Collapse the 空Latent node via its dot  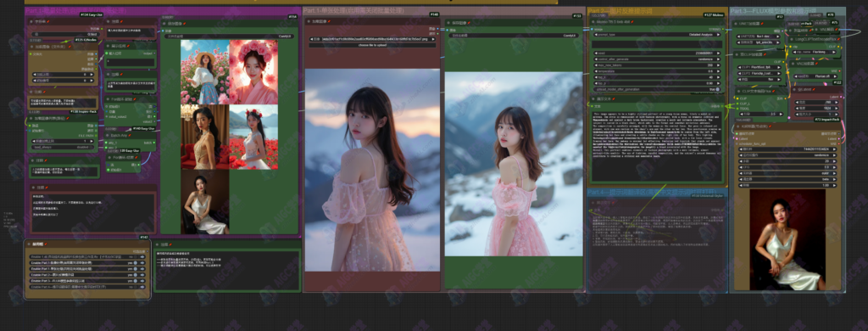coord(793,89)
